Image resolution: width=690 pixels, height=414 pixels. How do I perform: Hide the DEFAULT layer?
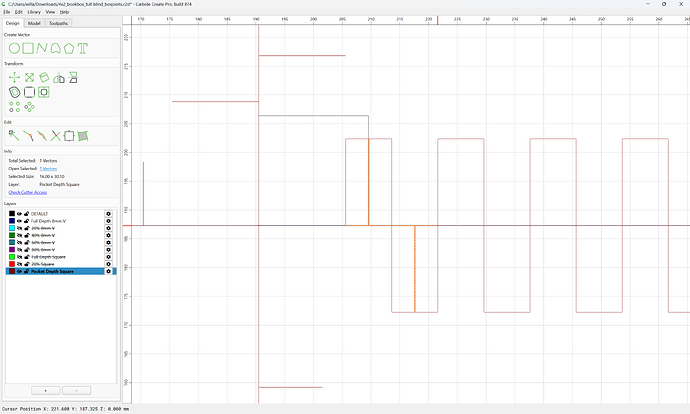19,214
